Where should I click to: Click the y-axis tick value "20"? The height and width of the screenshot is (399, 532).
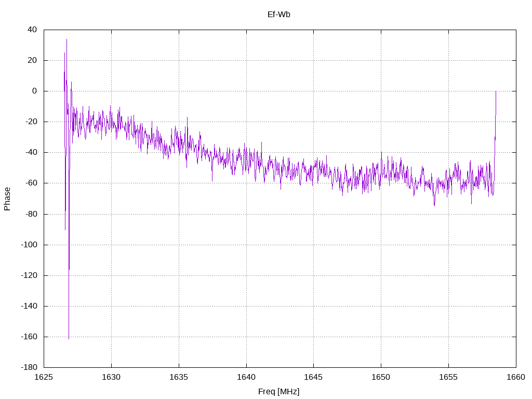coord(32,60)
